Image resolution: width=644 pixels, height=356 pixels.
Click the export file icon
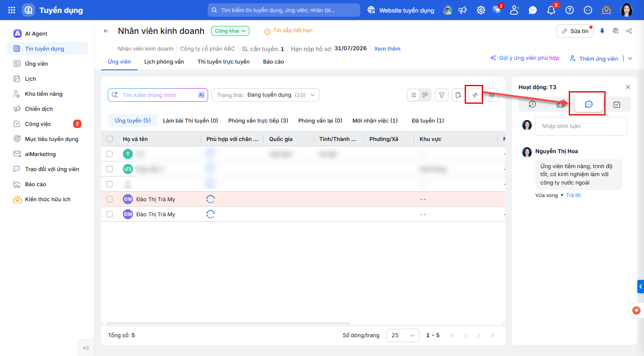tap(458, 95)
